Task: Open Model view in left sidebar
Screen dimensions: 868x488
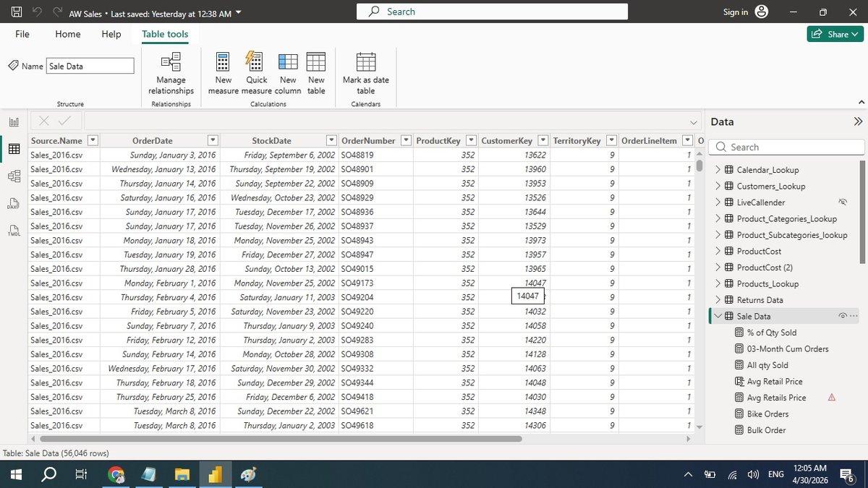Action: pyautogui.click(x=14, y=176)
